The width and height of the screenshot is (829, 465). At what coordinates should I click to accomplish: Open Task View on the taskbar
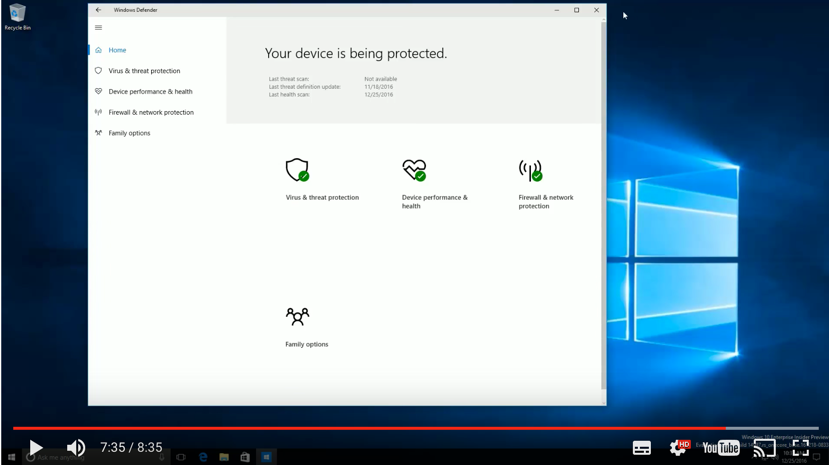(x=181, y=457)
